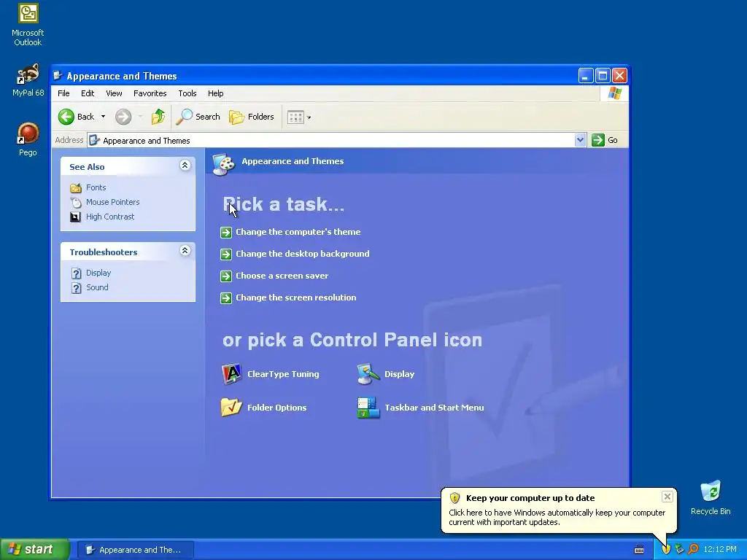The width and height of the screenshot is (747, 560).
Task: Open the Views toolbar button
Action: [x=298, y=117]
